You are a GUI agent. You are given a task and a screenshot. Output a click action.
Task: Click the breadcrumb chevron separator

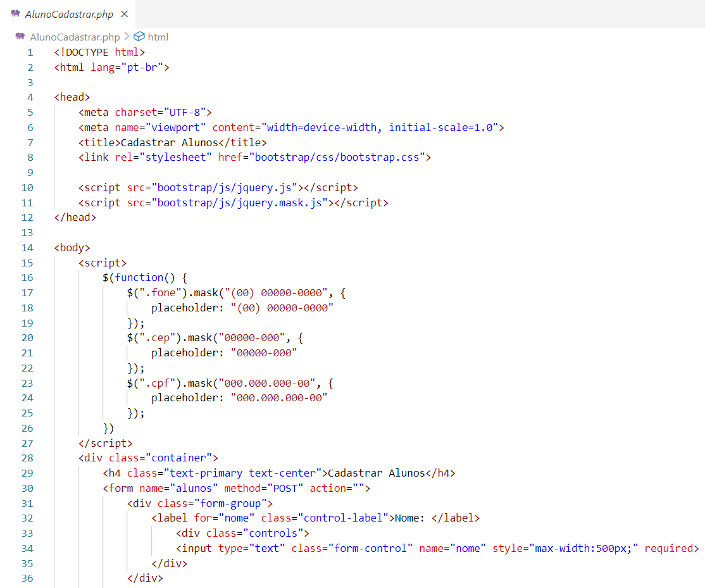tap(126, 37)
